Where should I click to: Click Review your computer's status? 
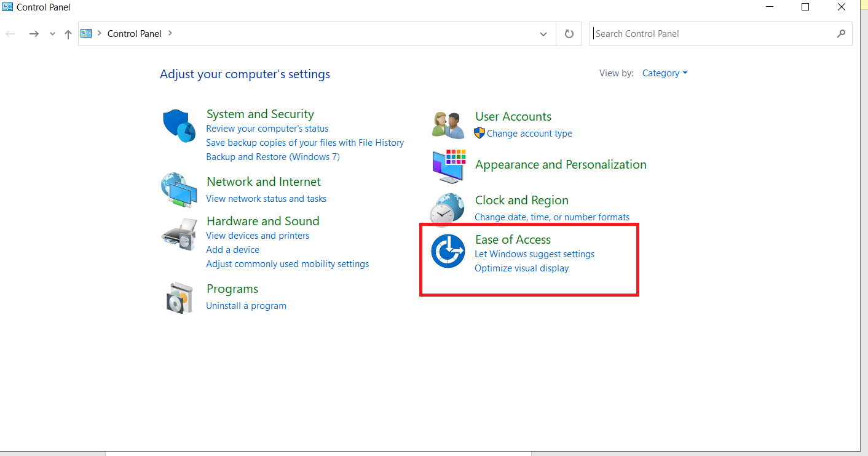click(x=267, y=129)
